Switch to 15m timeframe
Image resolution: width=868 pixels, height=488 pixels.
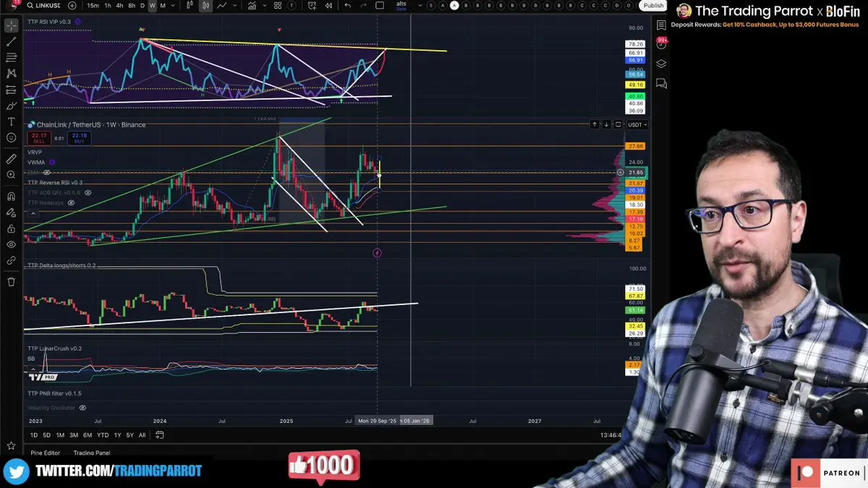coord(93,5)
